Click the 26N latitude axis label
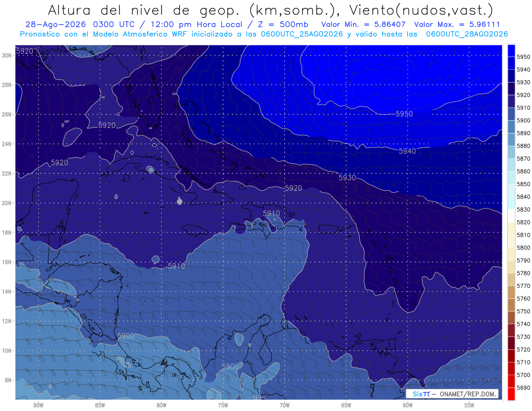532x411 pixels. coord(7,114)
